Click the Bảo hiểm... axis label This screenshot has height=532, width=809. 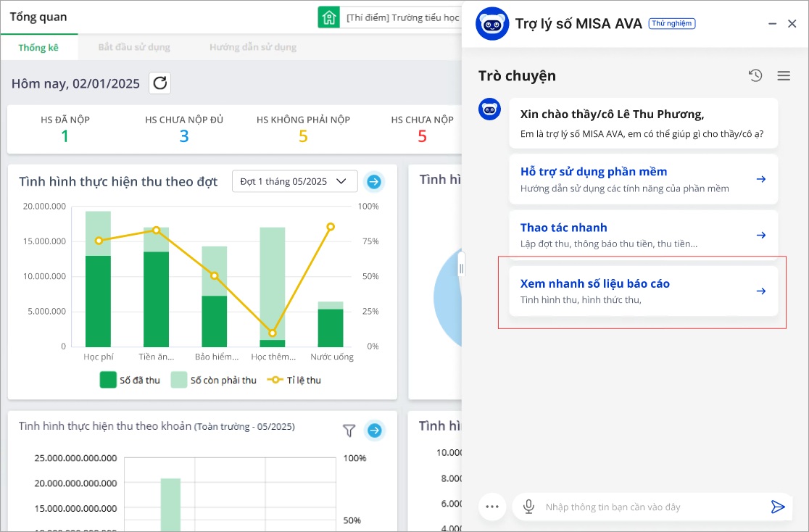pos(217,357)
